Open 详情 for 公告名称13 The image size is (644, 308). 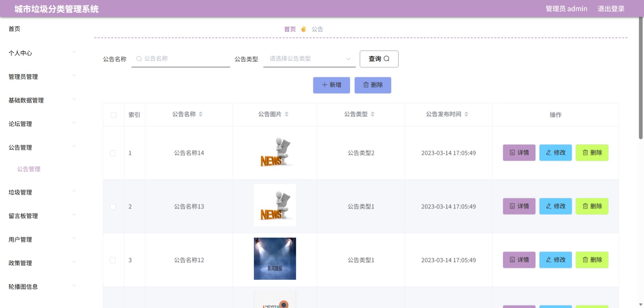[519, 206]
